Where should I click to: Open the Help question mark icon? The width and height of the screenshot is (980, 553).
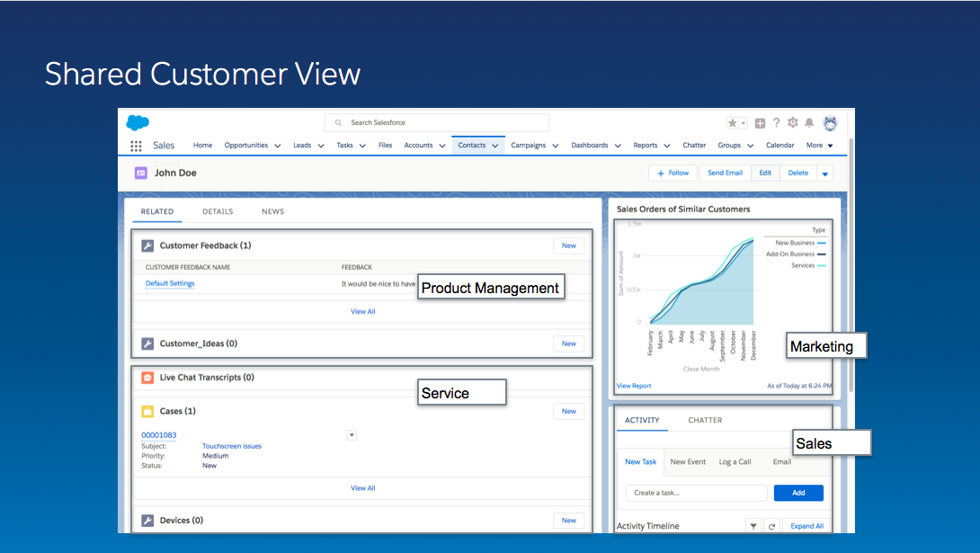click(x=776, y=123)
